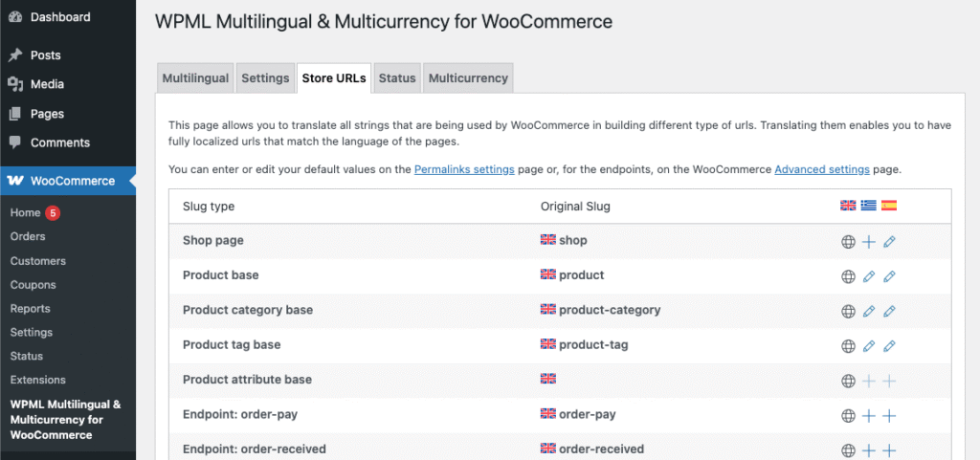Image resolution: width=980 pixels, height=460 pixels.
Task: Click the globe icon in Shop page row
Action: point(847,242)
